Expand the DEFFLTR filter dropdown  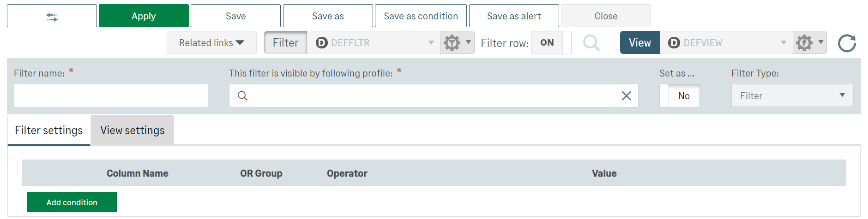[431, 43]
